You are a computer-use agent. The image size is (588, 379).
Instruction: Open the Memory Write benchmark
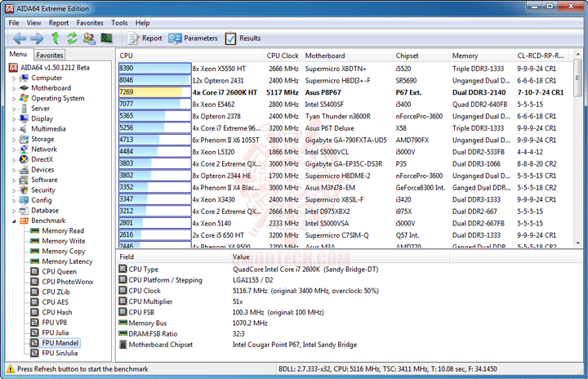click(x=64, y=241)
